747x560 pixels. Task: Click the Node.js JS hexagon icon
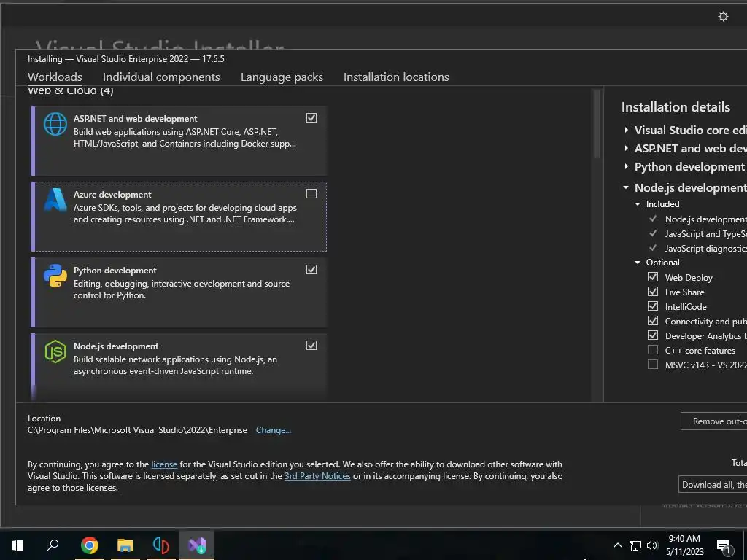pyautogui.click(x=55, y=351)
